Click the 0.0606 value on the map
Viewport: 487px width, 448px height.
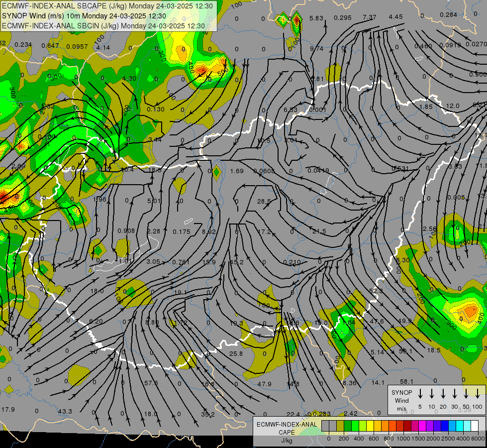pos(264,171)
